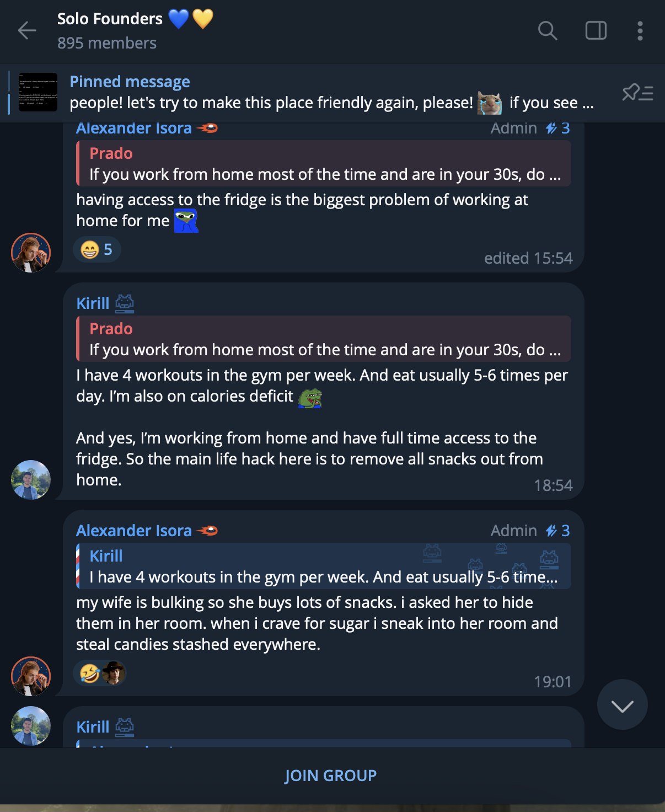Click Alexander Isora's name above 19:01 message
This screenshot has height=812, width=665.
pyautogui.click(x=134, y=531)
